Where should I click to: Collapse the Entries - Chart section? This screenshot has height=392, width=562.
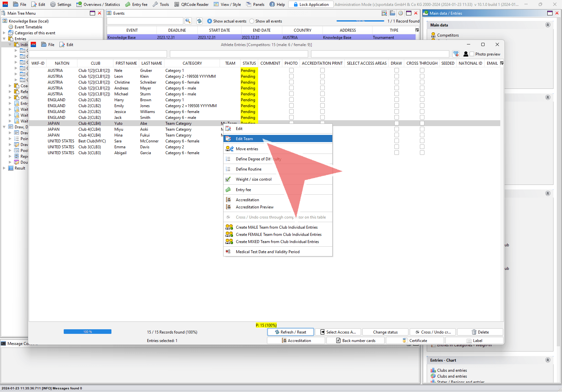coord(548,360)
